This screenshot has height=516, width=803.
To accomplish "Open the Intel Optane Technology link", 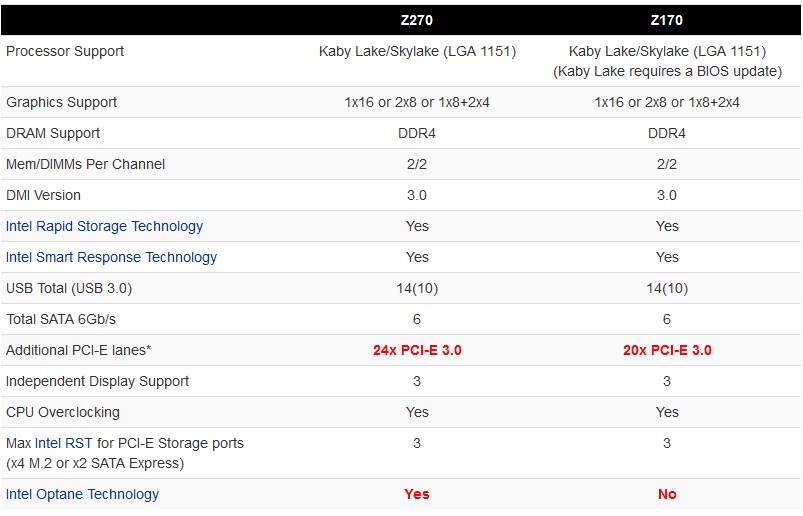I will coord(82,494).
